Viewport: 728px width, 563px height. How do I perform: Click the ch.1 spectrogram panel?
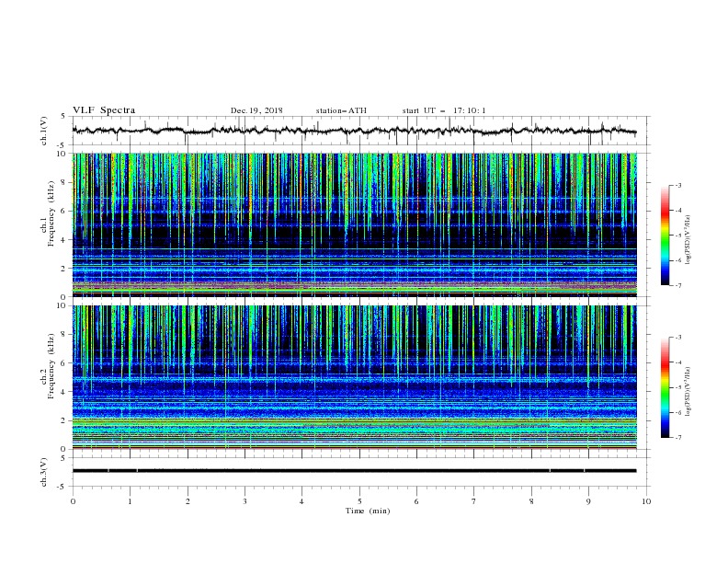[x=354, y=224]
